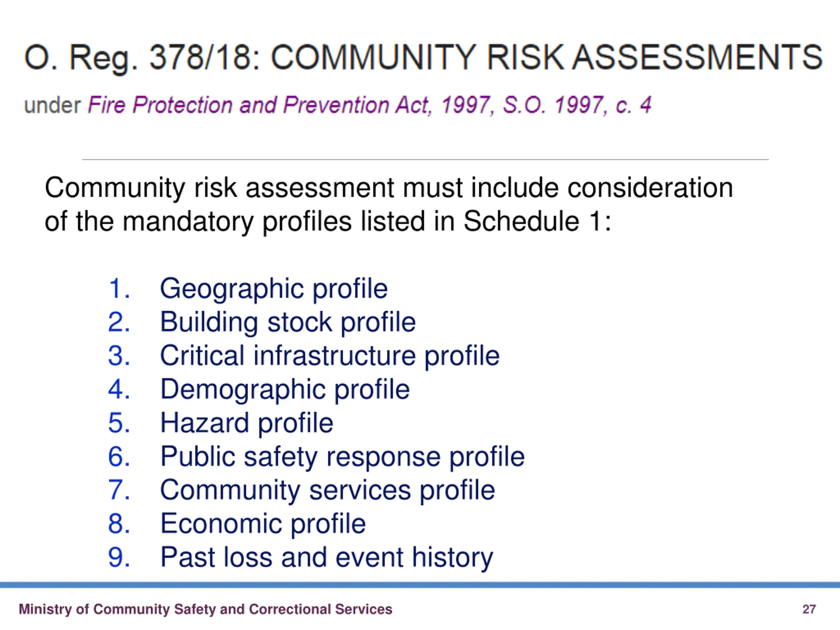Select the Demographic profile list item
Screen dimensions: 840x630
285,389
